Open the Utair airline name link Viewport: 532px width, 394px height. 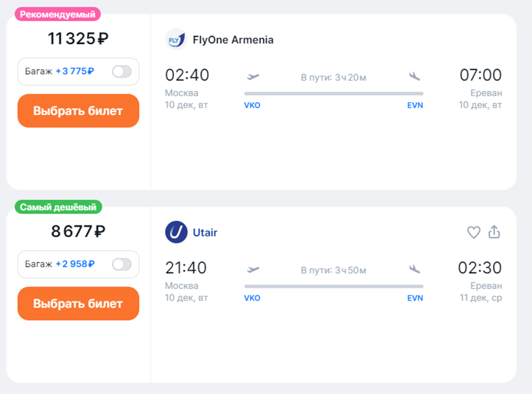(205, 233)
